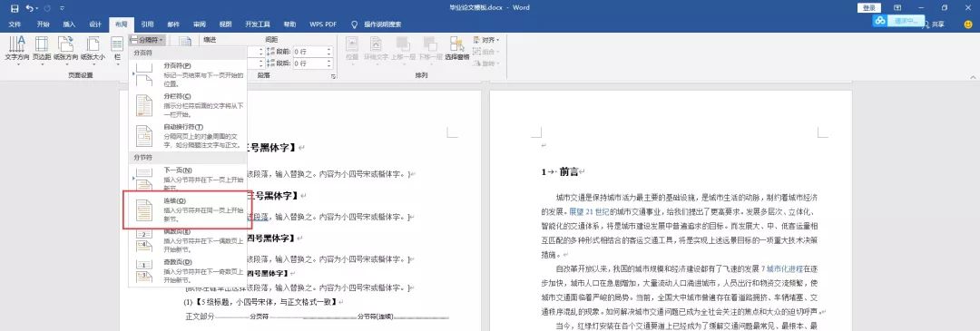Adjust the 段后 spacing spinner arrows
Viewport: 980px width, 331px height.
pyautogui.click(x=328, y=63)
